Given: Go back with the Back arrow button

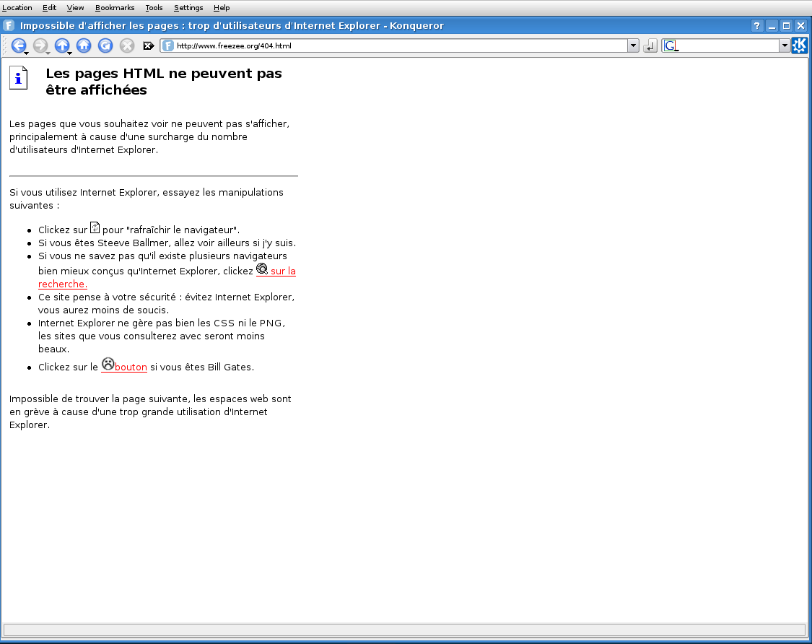Looking at the screenshot, I should [18, 45].
